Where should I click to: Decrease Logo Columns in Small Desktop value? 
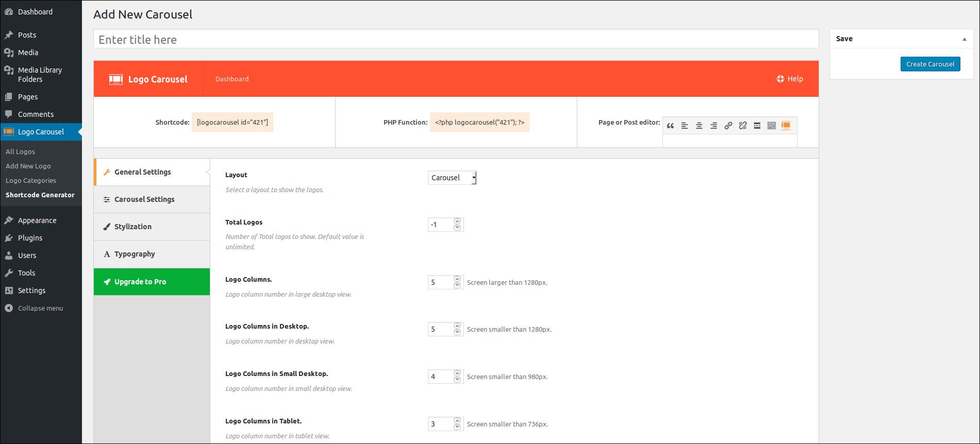click(x=457, y=380)
